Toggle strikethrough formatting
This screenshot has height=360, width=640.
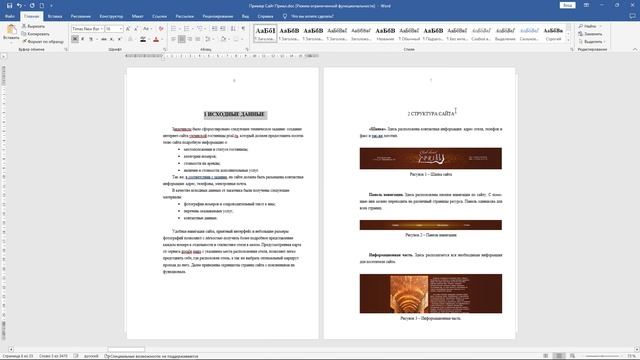[104, 39]
